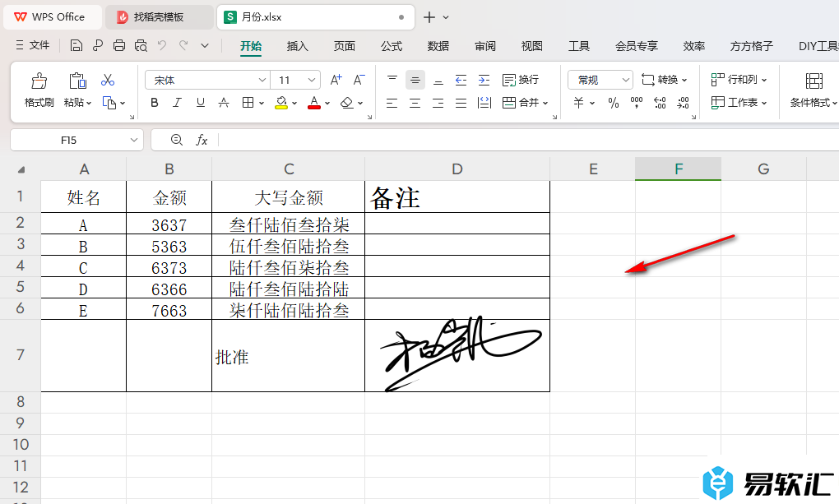The width and height of the screenshot is (839, 504).
Task: Click distributed alignment icon
Action: [x=484, y=103]
